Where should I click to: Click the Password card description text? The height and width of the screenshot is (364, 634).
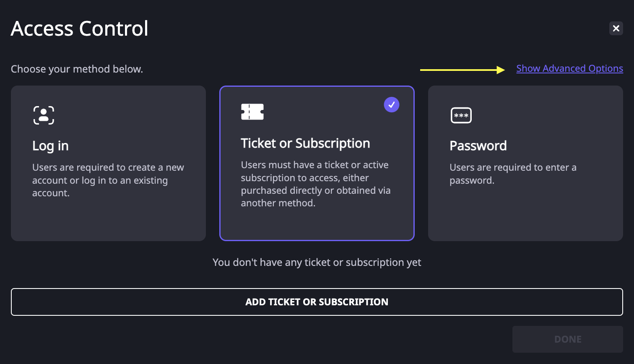[x=513, y=174]
